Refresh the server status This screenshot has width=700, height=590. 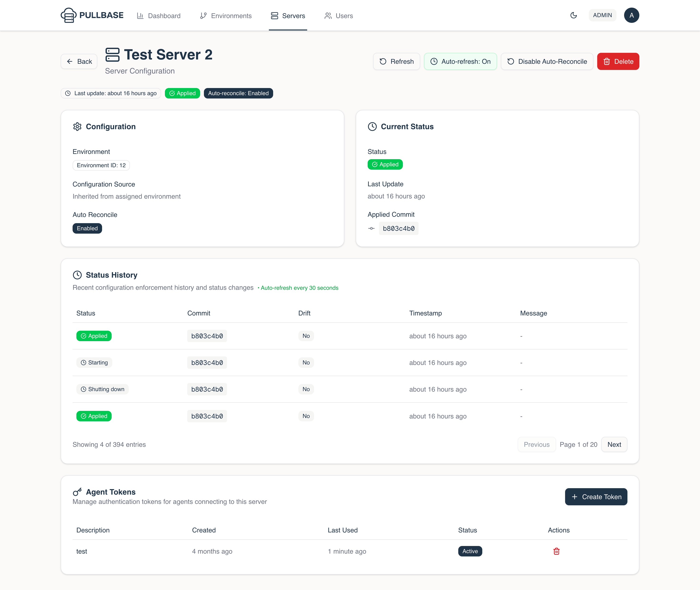pos(396,61)
